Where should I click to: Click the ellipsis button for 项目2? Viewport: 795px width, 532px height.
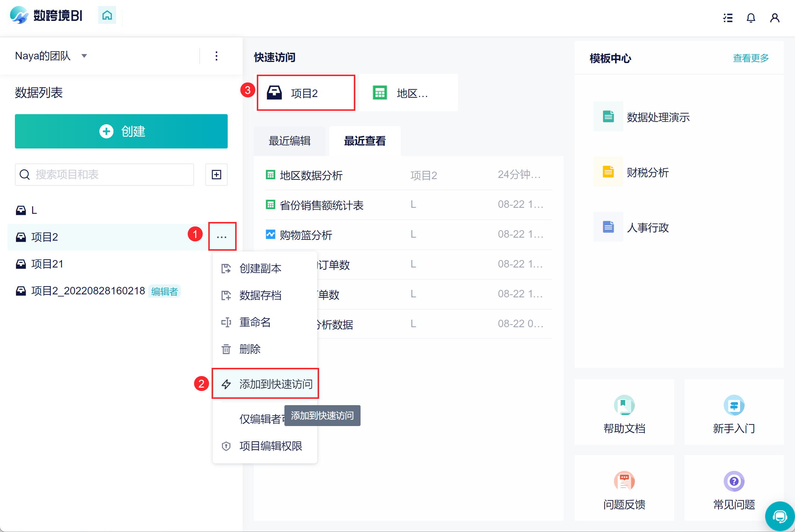coord(222,237)
